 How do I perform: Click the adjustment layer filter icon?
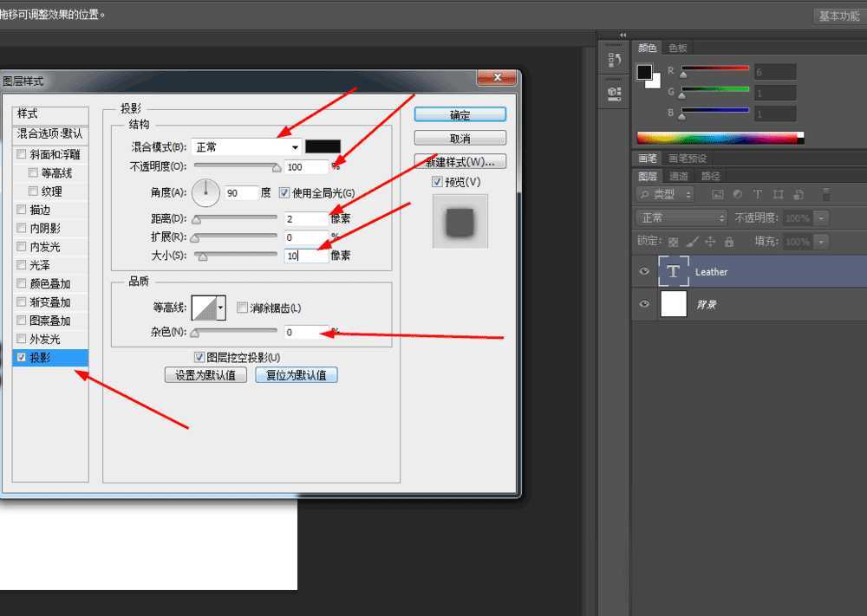coord(738,195)
